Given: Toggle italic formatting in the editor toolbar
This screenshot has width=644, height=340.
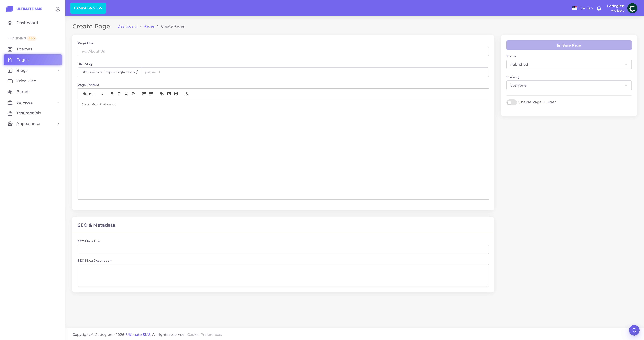Looking at the screenshot, I should tap(119, 94).
